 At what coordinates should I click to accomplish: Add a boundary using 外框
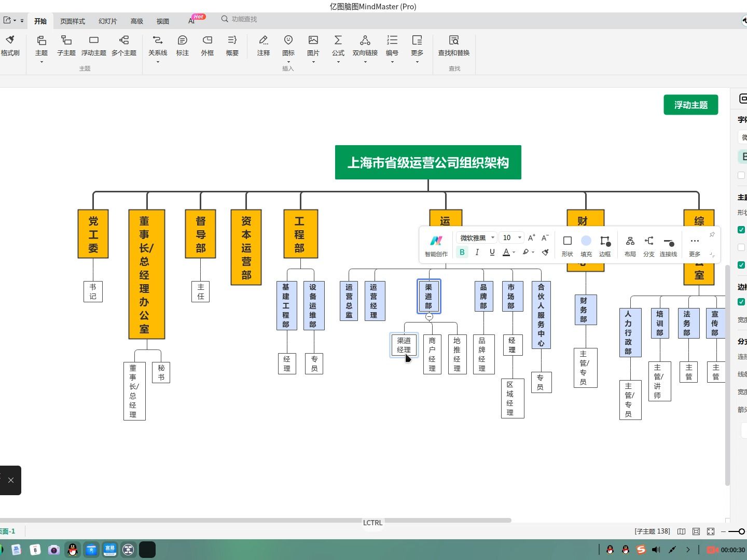208,45
